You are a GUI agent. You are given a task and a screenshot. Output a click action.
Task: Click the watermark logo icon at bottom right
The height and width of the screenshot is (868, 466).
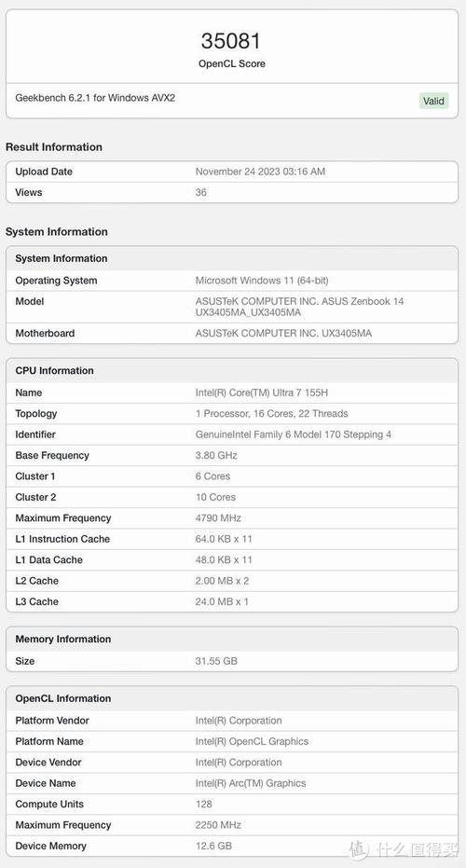tap(359, 849)
